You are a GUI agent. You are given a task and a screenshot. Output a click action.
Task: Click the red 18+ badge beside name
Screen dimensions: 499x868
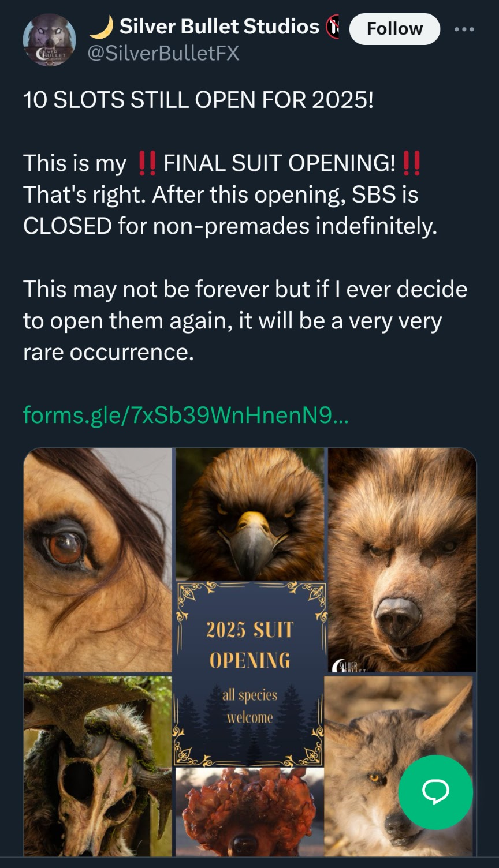tap(333, 27)
